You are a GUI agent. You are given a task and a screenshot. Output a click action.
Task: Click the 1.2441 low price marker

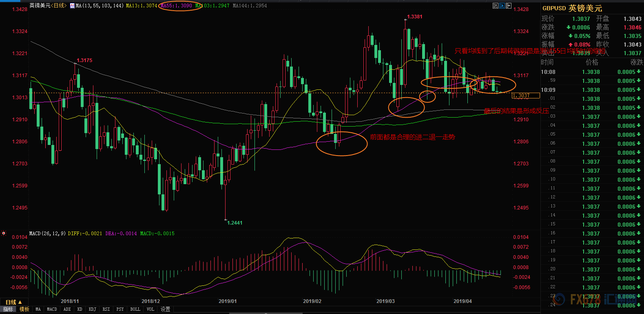coord(235,223)
